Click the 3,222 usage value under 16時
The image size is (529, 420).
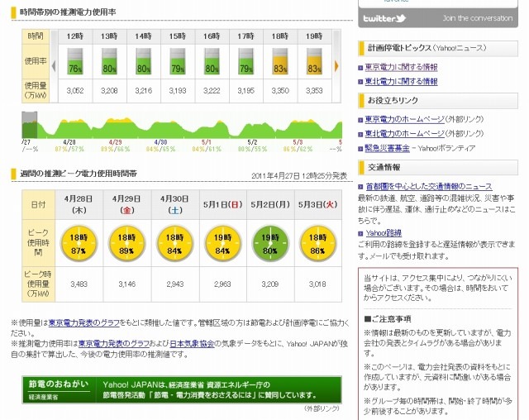[x=212, y=91]
